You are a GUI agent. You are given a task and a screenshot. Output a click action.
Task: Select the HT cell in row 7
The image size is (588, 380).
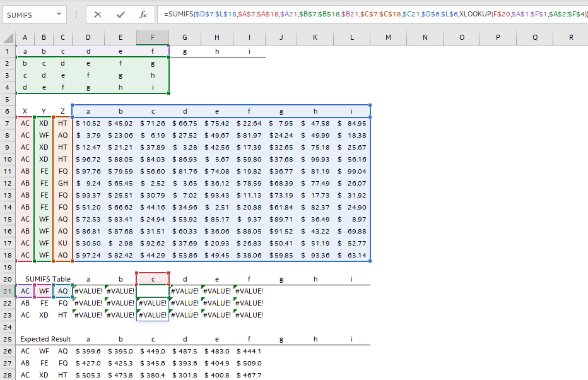[62, 123]
